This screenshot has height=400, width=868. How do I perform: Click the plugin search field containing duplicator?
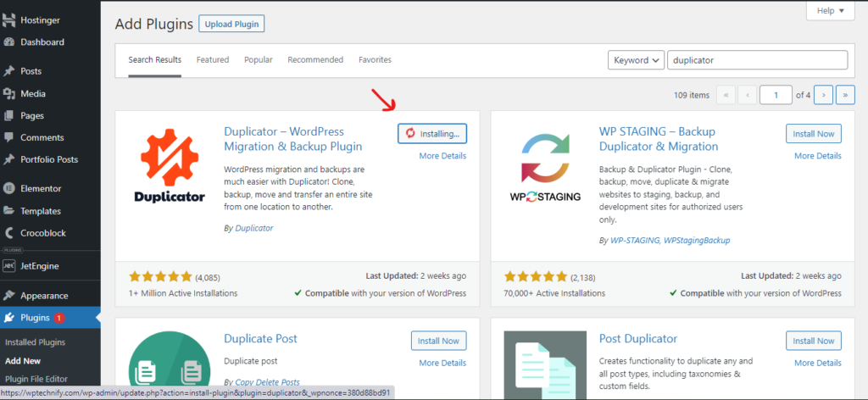[x=757, y=60]
